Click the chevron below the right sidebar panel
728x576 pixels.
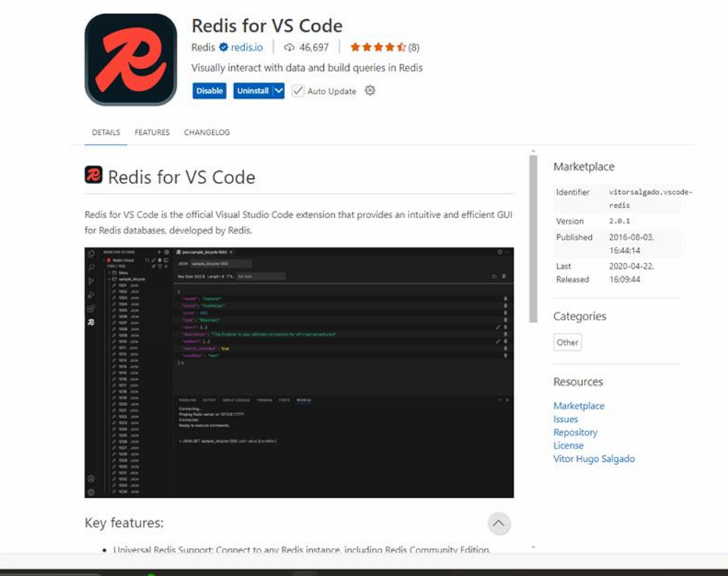tap(531, 548)
